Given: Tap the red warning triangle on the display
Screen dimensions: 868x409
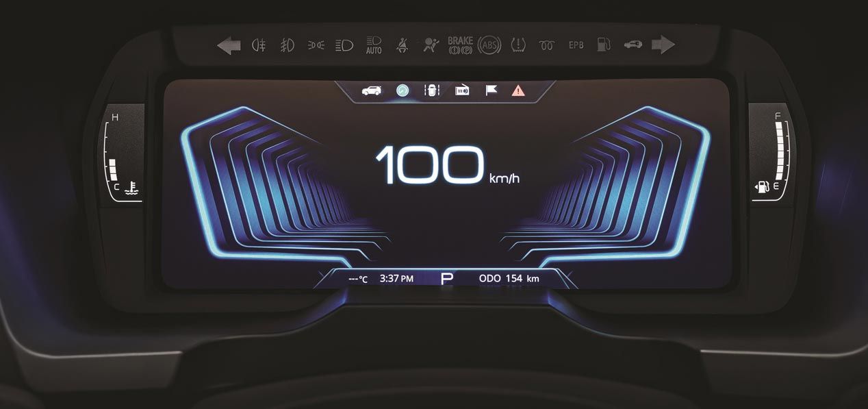Looking at the screenshot, I should coord(519,90).
